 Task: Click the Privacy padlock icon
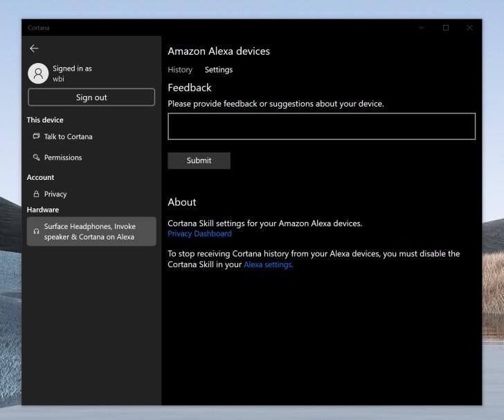click(x=37, y=194)
